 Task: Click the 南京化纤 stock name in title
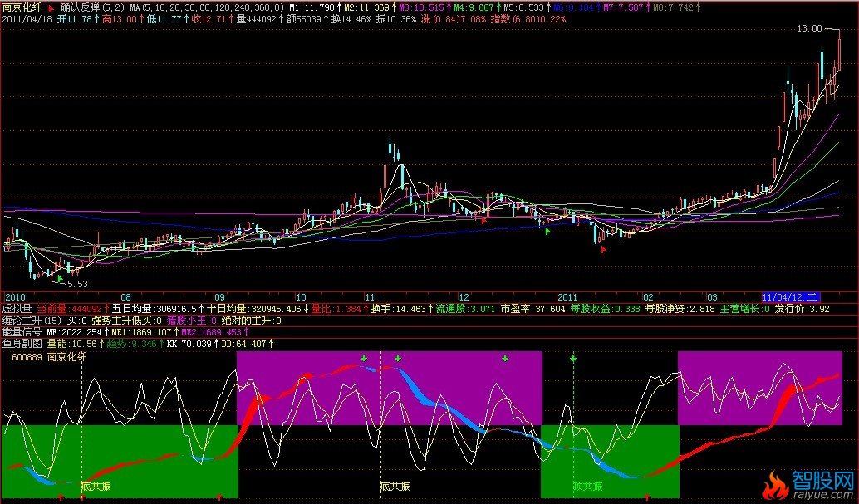coord(22,7)
